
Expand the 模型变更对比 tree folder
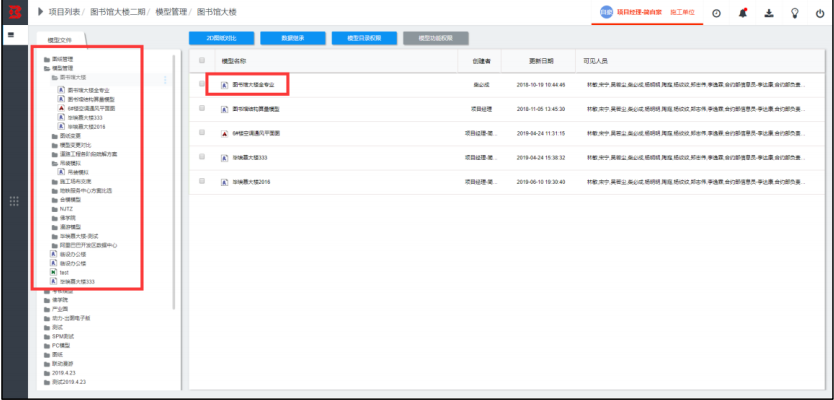[x=55, y=145]
